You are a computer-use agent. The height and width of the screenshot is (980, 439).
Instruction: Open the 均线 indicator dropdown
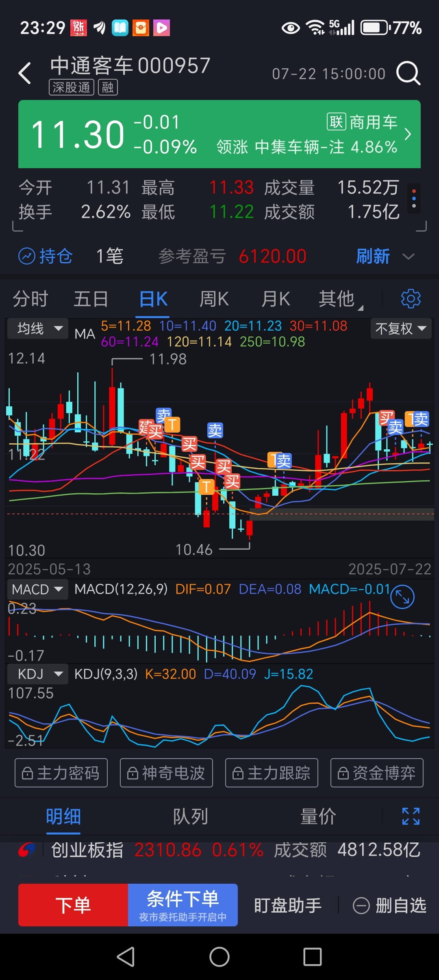(38, 328)
